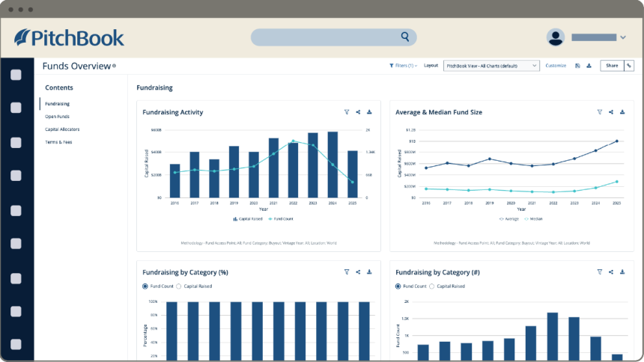
Task: Download the Average & Median Fund Size chart
Action: (x=622, y=112)
